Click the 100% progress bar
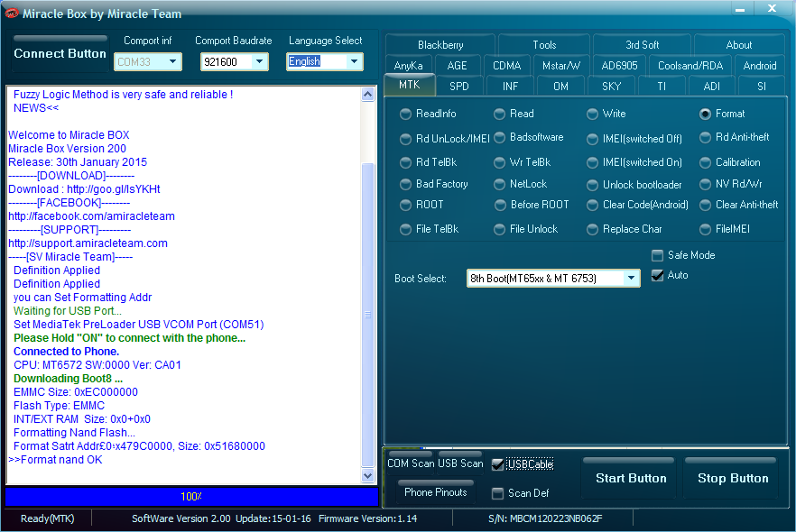 click(191, 497)
